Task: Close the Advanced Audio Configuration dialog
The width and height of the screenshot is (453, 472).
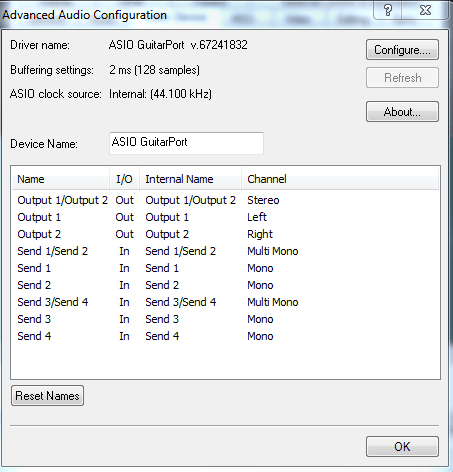Action: pos(425,10)
